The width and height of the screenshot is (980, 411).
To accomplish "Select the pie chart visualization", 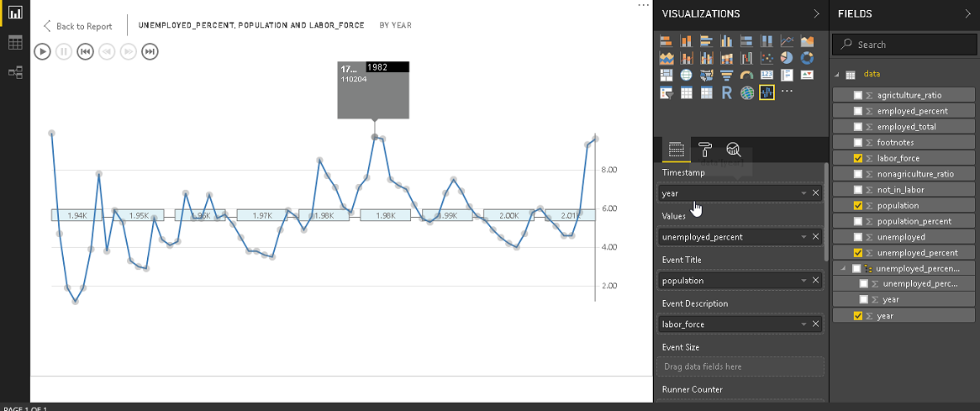I will tap(788, 58).
